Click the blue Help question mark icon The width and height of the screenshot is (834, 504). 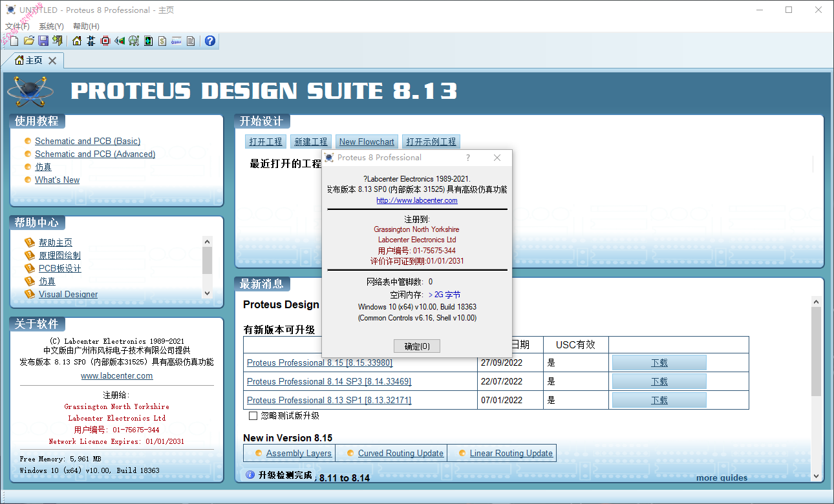pyautogui.click(x=210, y=41)
